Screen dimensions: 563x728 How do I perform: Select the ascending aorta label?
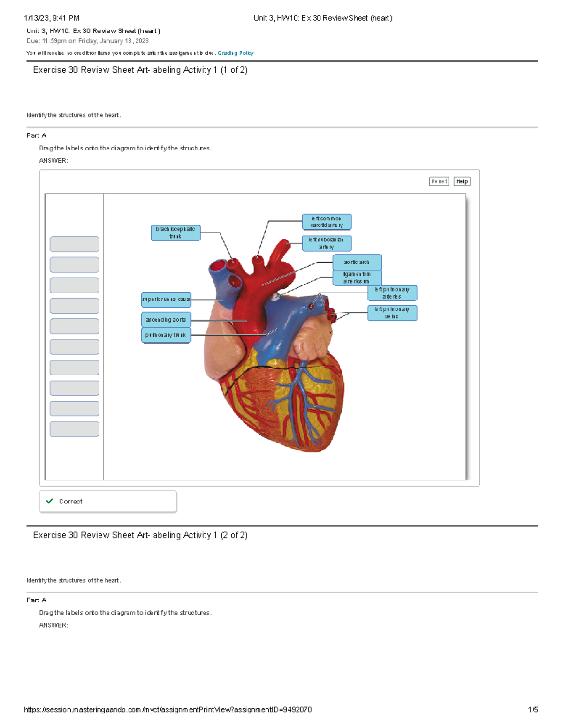pos(166,320)
